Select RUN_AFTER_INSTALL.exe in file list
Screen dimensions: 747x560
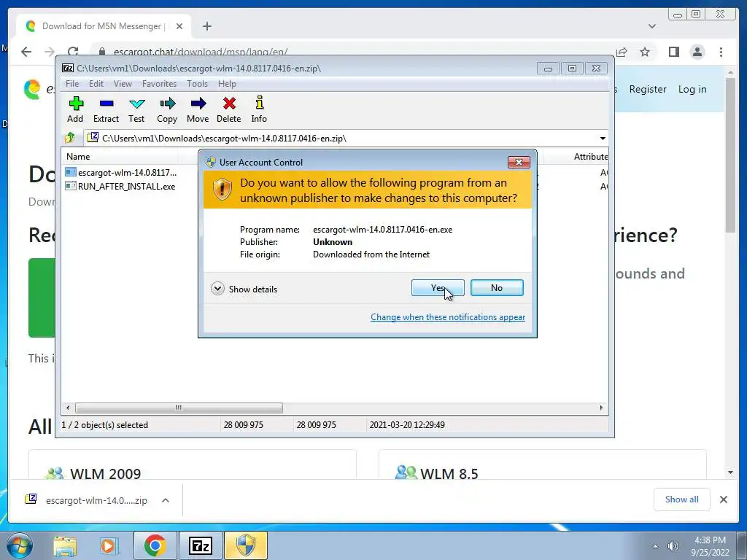pos(120,186)
